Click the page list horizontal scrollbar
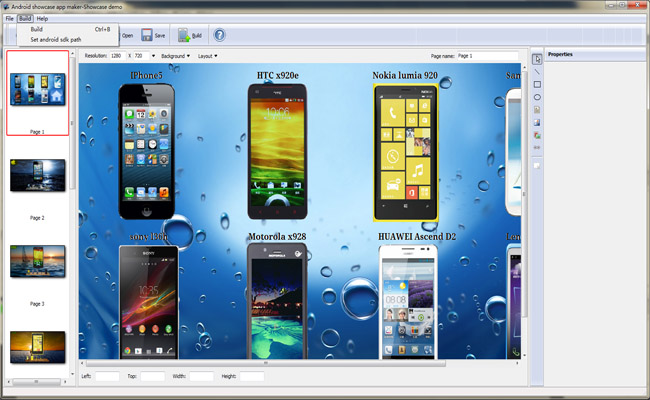 [36, 381]
